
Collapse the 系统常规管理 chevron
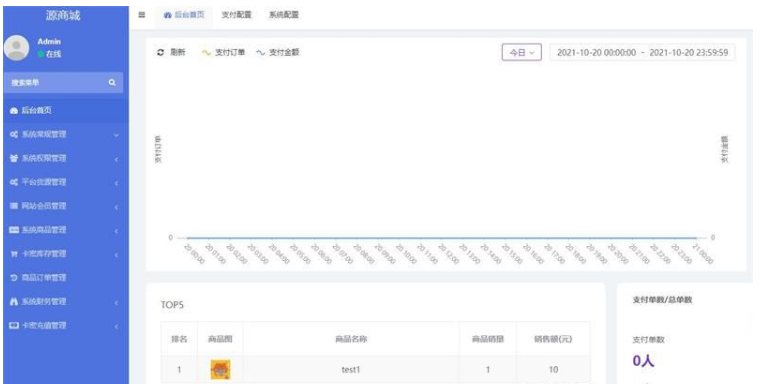[116, 135]
